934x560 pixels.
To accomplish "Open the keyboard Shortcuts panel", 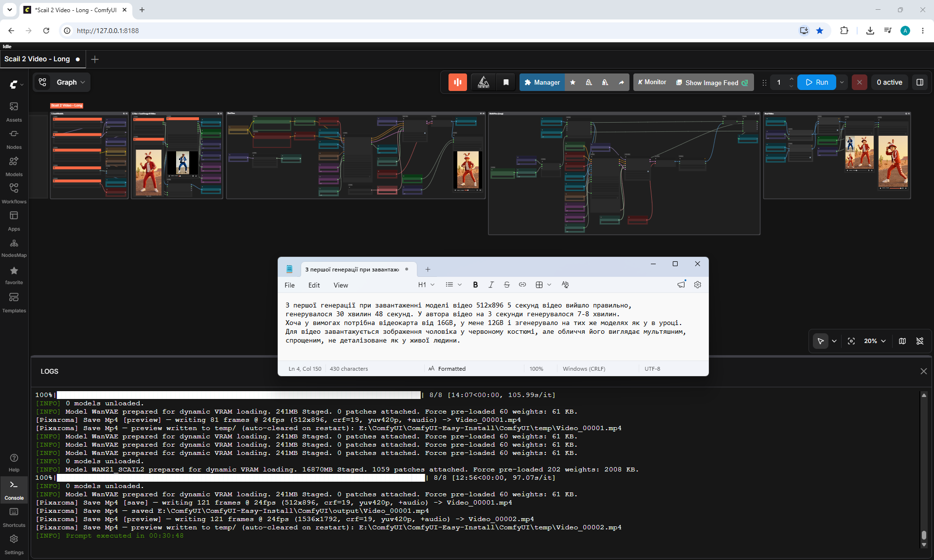I will pyautogui.click(x=14, y=517).
